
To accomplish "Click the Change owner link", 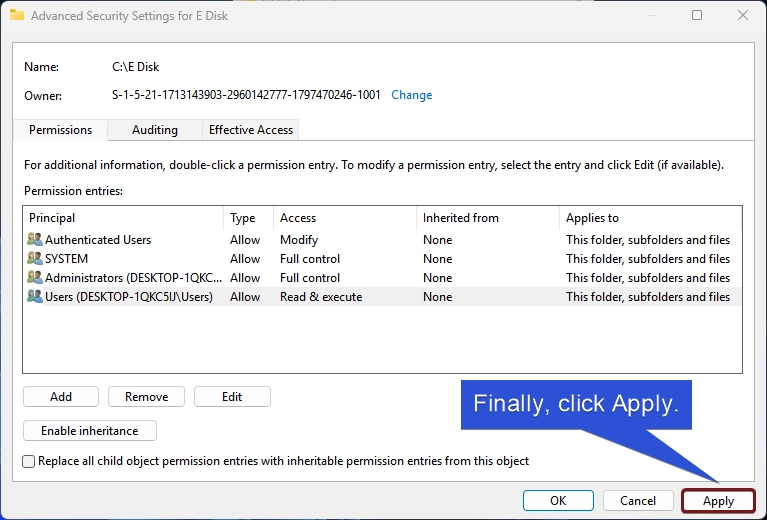I will [x=411, y=95].
